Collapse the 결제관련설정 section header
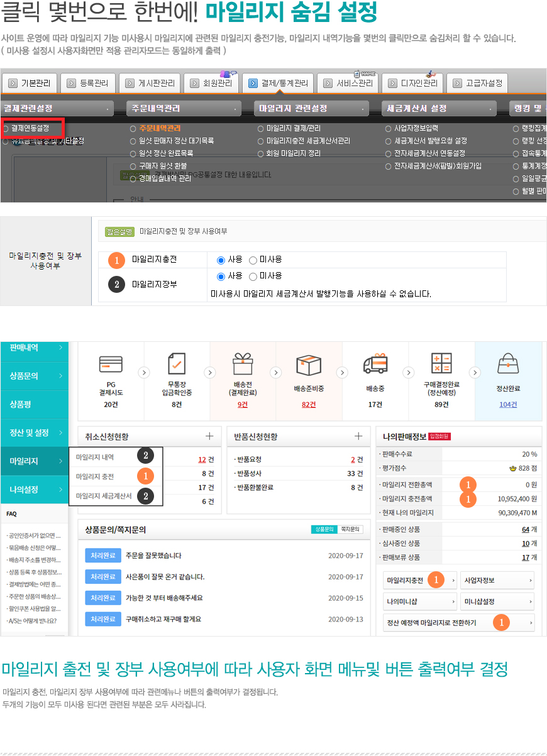 pyautogui.click(x=57, y=108)
